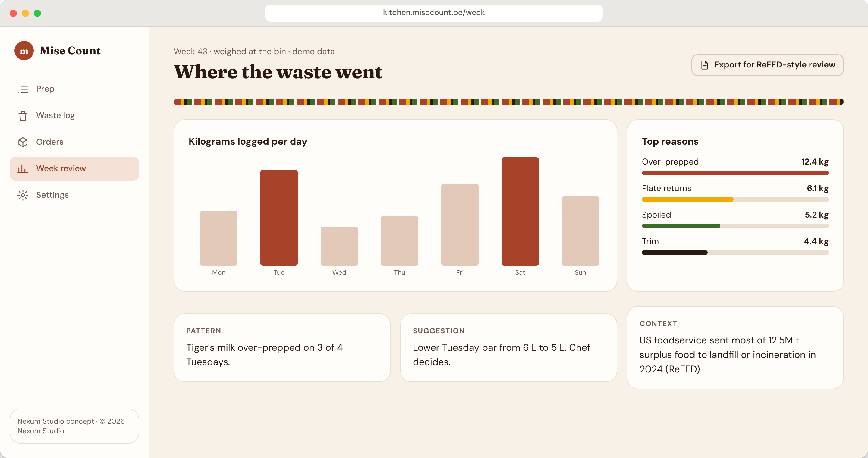Select the Sun bar in the chart
The image size is (868, 458).
point(580,231)
